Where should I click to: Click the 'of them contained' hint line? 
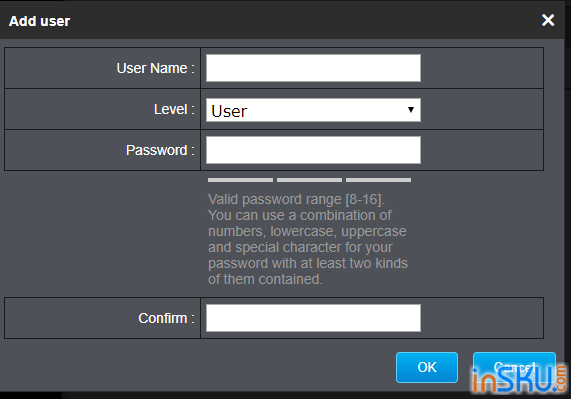point(265,279)
